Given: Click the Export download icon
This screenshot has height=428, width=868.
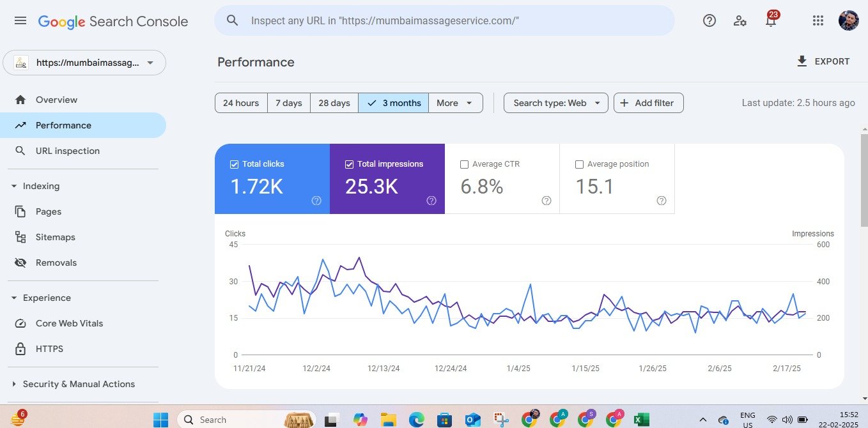Looking at the screenshot, I should 802,61.
